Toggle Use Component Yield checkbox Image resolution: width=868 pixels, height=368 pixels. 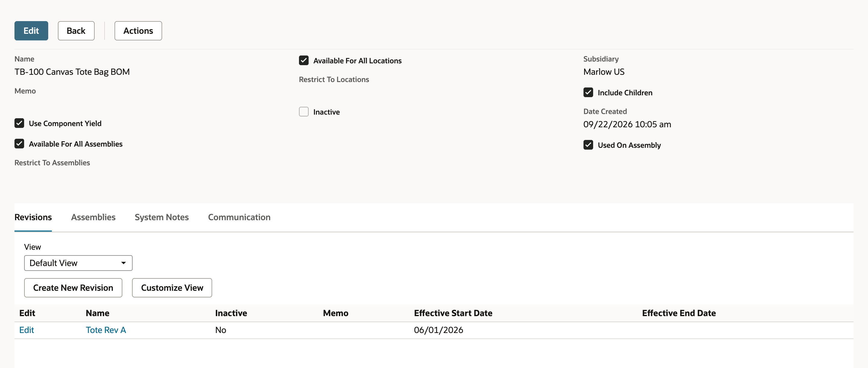point(19,123)
